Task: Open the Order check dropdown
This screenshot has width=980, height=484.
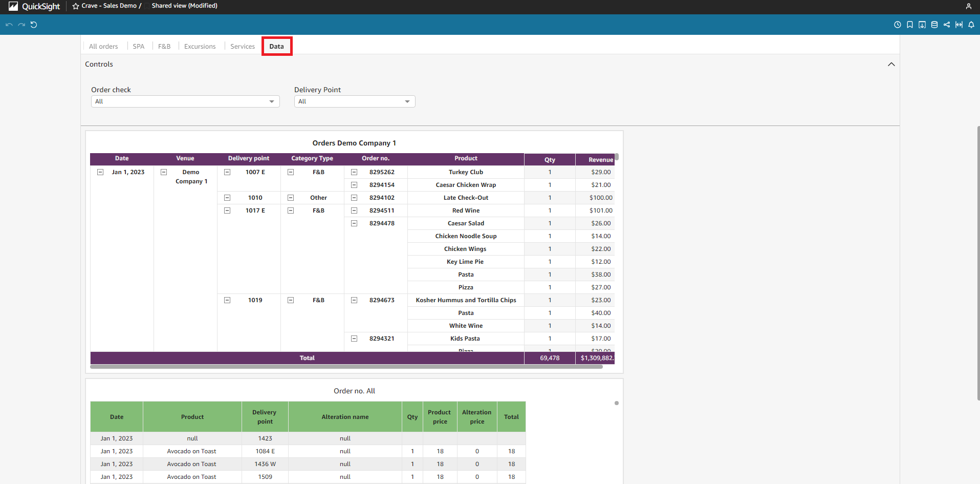Action: [x=185, y=101]
